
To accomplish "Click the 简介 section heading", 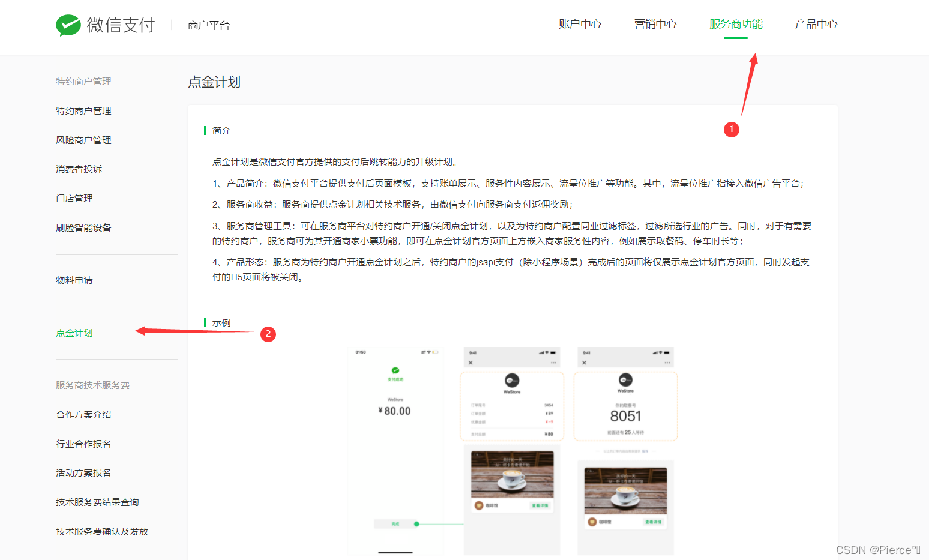I will click(x=221, y=131).
